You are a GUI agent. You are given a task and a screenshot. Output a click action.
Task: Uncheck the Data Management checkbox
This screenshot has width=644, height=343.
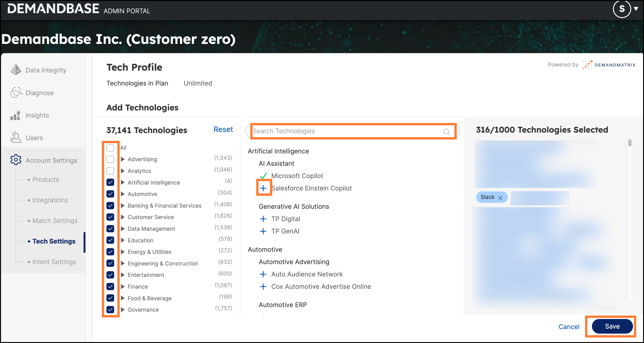[x=110, y=229]
